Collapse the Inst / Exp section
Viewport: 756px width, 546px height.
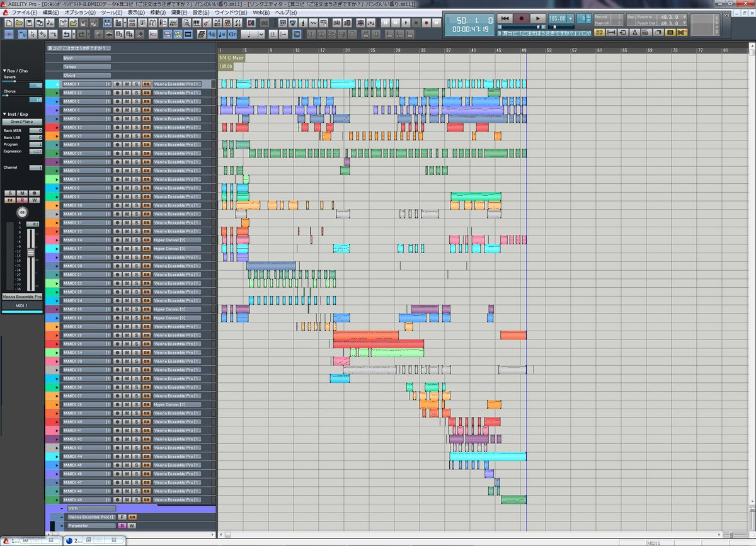point(5,114)
